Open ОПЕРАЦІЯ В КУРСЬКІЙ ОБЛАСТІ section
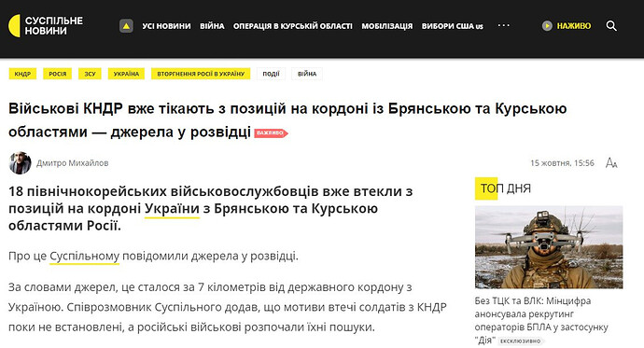 [x=293, y=26]
